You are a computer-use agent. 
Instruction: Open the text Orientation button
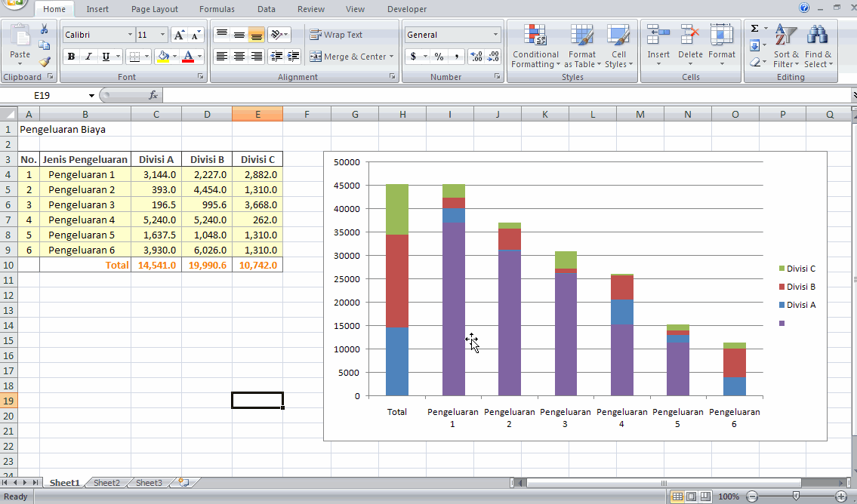click(279, 35)
